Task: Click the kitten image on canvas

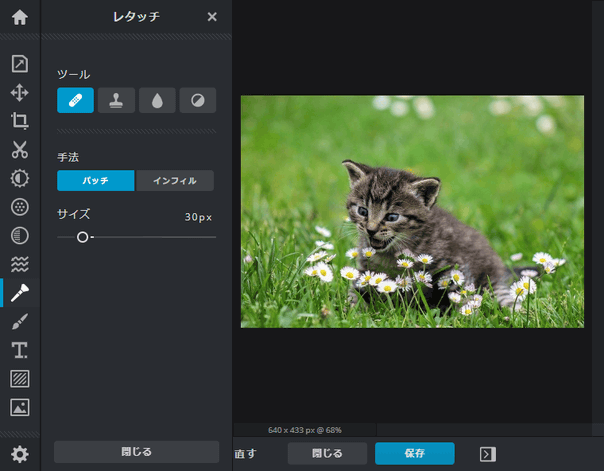Action: 412,212
